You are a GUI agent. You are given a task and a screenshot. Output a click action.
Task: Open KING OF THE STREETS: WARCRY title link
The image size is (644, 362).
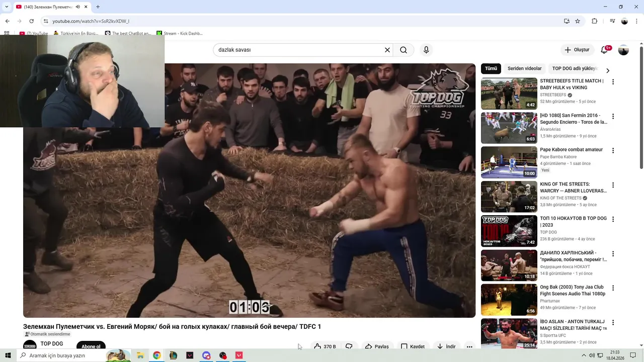pos(573,188)
